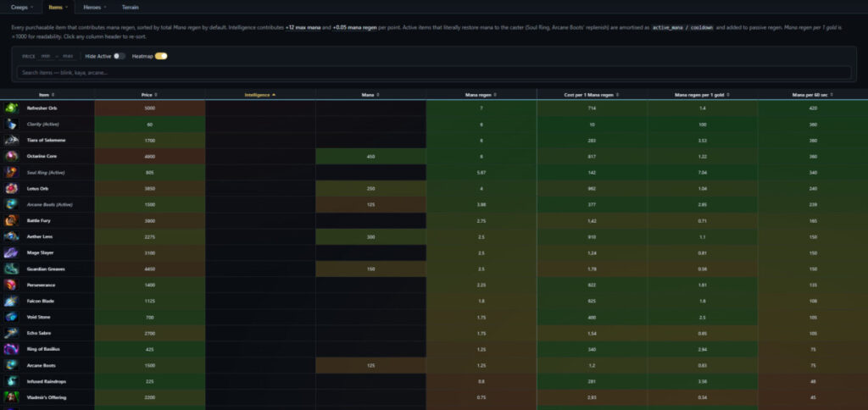Sort by Mana regen per 1 gold header
Image resolution: width=868 pixels, height=410 pixels.
click(x=703, y=95)
